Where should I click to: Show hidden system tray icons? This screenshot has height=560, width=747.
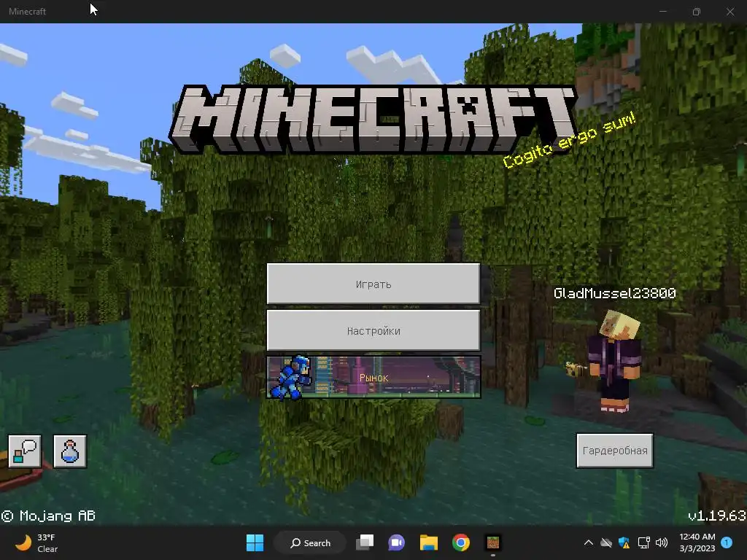[x=589, y=542]
